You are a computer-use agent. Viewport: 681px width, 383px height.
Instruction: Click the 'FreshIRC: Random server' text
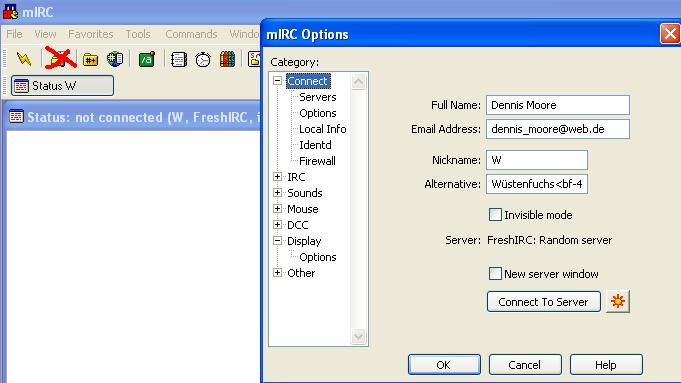pos(549,240)
